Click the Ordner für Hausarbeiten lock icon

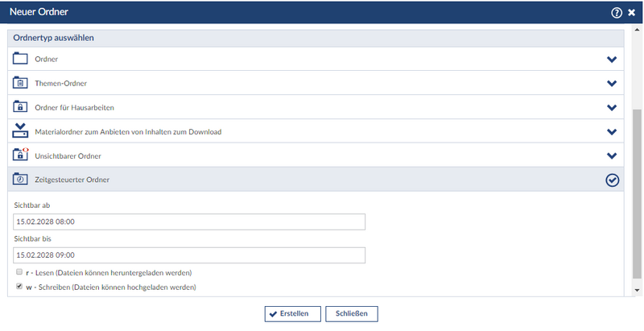20,107
